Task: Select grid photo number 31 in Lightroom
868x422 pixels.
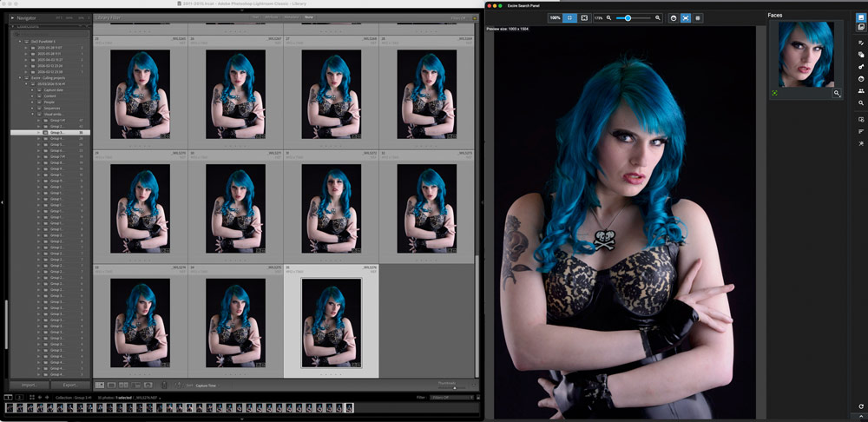Action: tap(331, 208)
